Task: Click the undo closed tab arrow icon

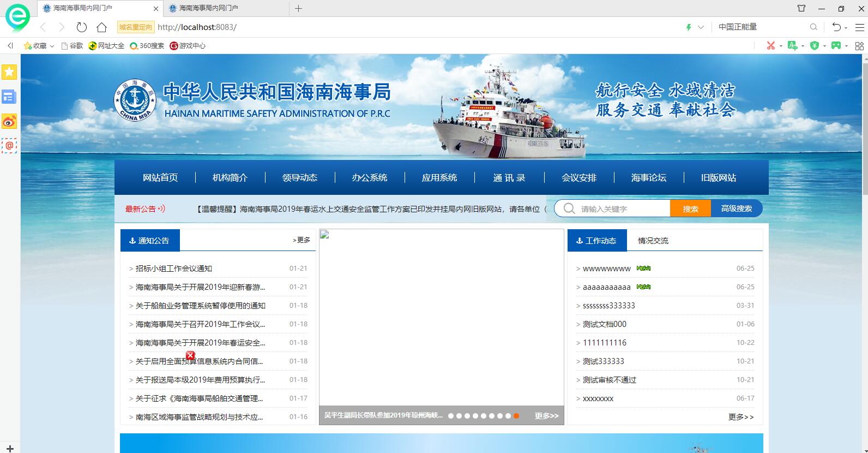Action: [836, 27]
